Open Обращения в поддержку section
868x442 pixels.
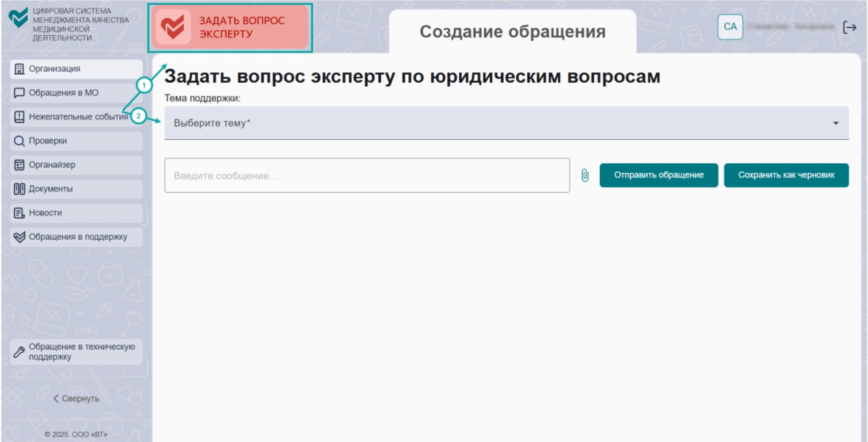click(76, 237)
